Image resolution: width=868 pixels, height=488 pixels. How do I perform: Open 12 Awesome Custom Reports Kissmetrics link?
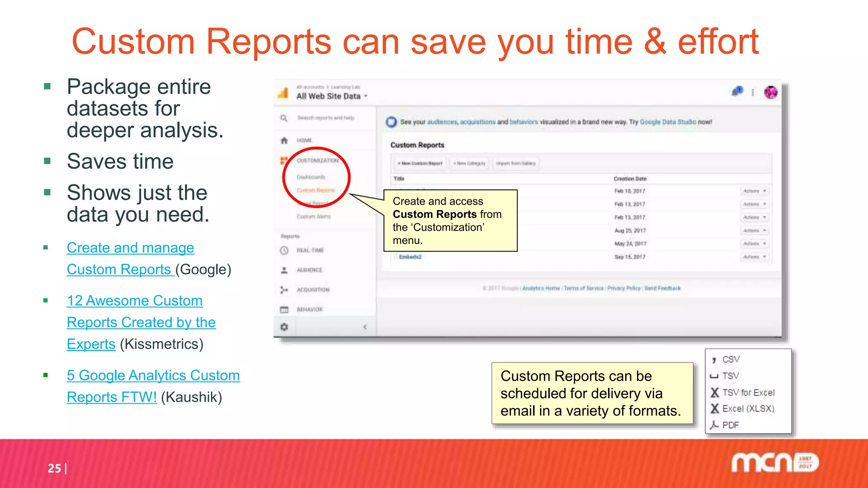(x=141, y=322)
